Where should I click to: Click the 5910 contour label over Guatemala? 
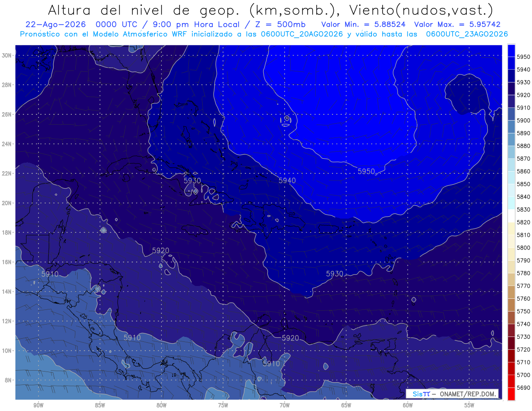click(50, 274)
